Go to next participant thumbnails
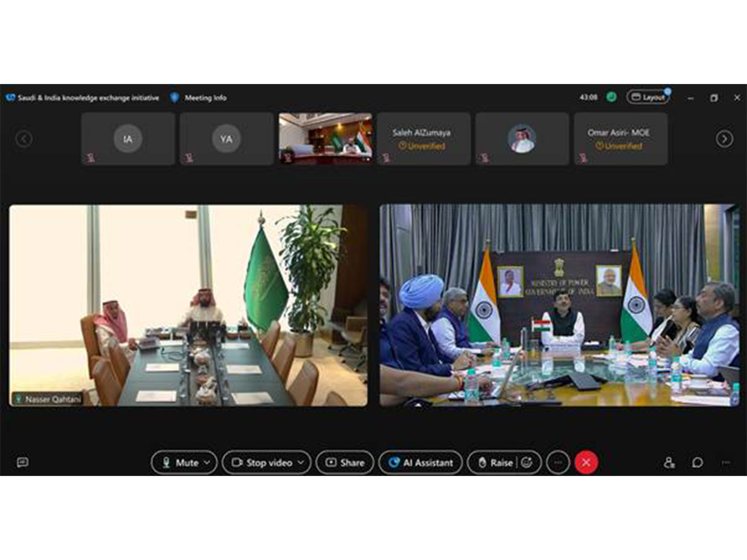 pyautogui.click(x=724, y=139)
